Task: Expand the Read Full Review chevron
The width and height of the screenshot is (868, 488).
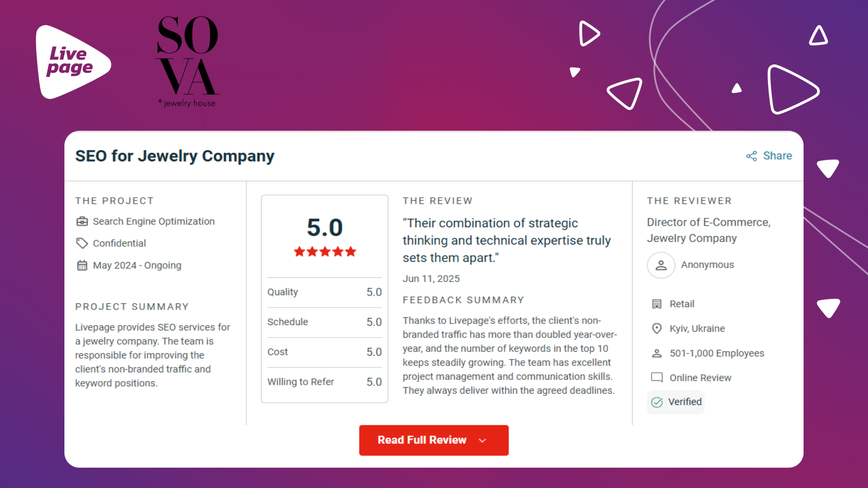Action: click(x=482, y=441)
